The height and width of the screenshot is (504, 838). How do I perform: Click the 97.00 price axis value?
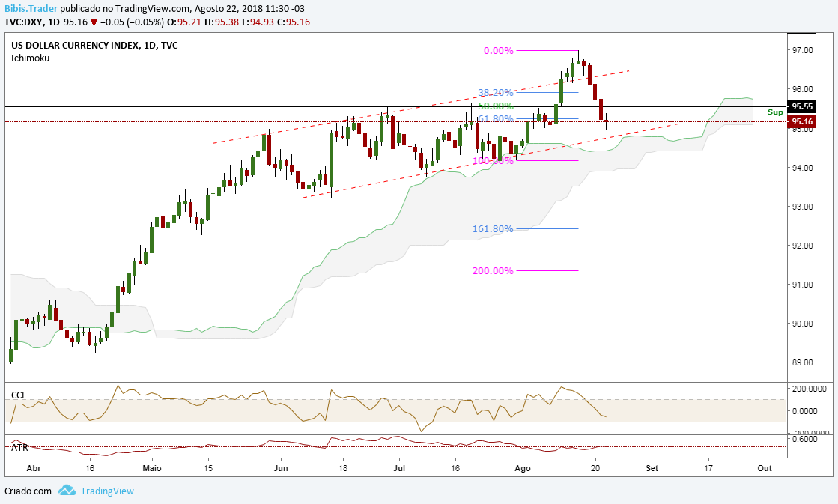[x=802, y=50]
